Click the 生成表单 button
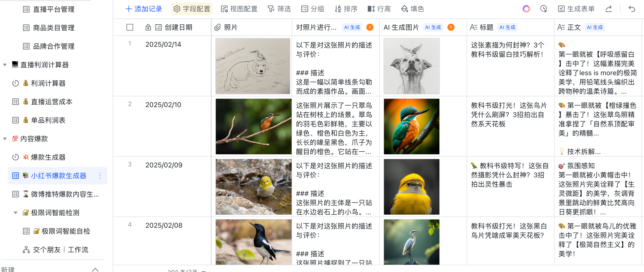Image resolution: width=644 pixels, height=272 pixels. [576, 9]
